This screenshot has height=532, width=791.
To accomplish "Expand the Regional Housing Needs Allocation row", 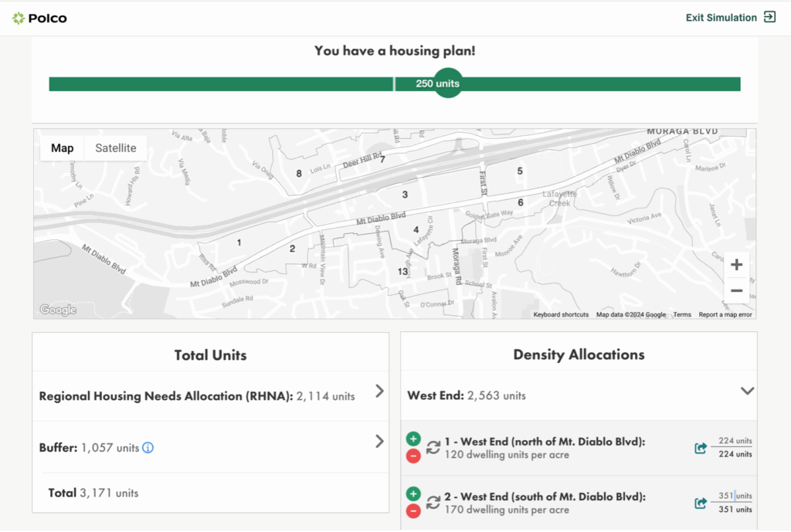I will click(379, 391).
